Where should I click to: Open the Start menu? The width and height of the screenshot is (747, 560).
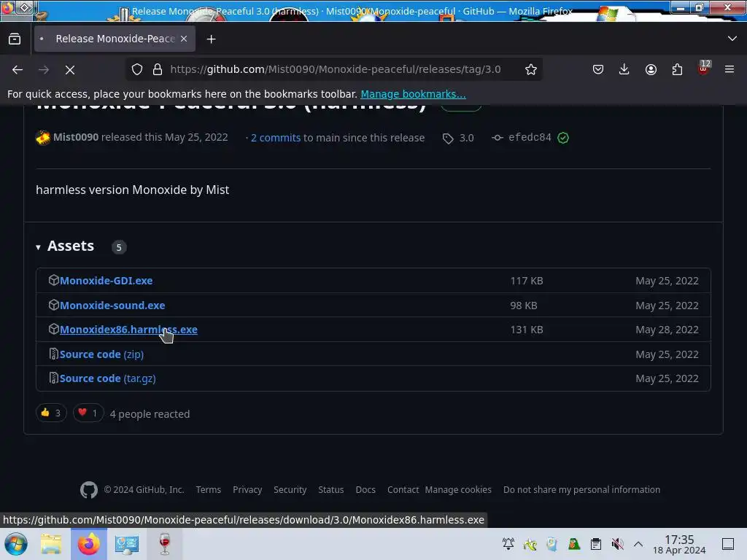point(16,544)
